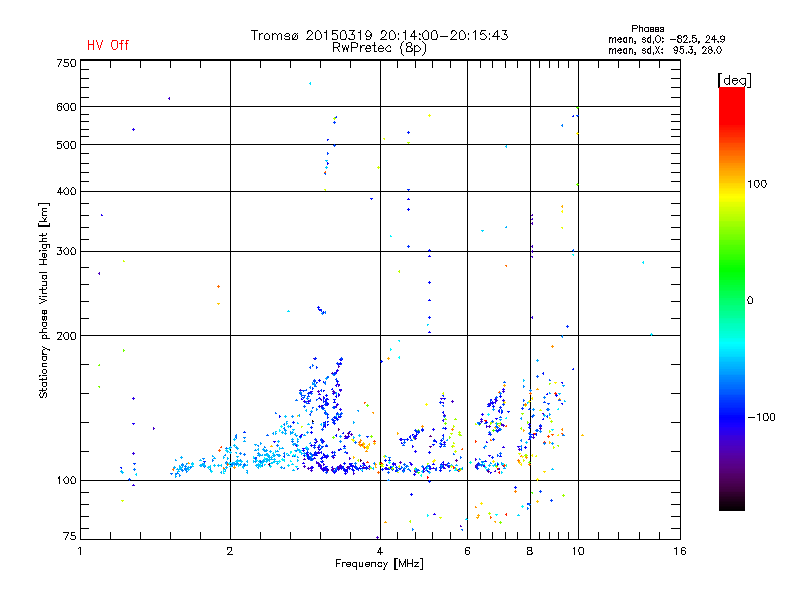Click the 'RwPretec (8p)' subtitle

pyautogui.click(x=379, y=48)
